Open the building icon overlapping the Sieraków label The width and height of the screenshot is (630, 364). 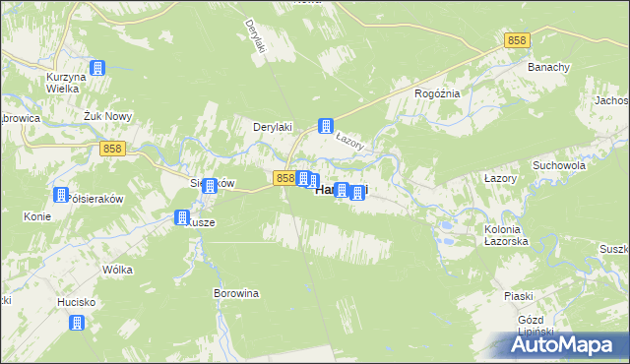(x=210, y=186)
